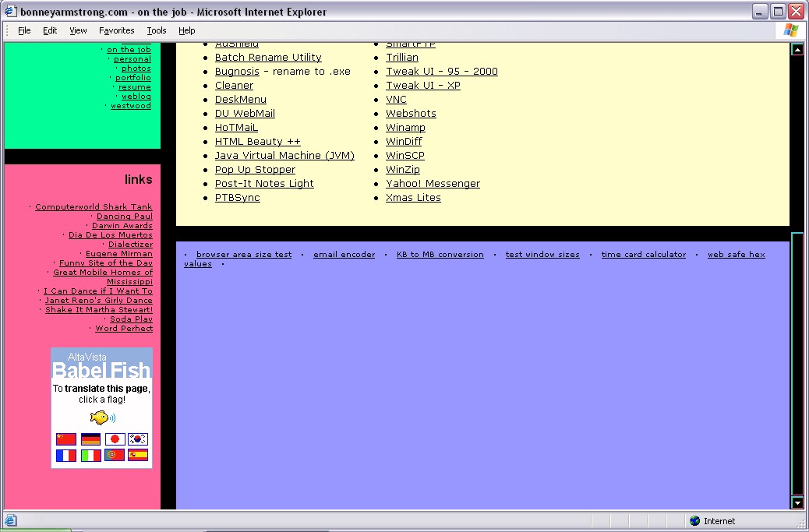The image size is (809, 532).
Task: Click the Italian flag icon
Action: (90, 456)
